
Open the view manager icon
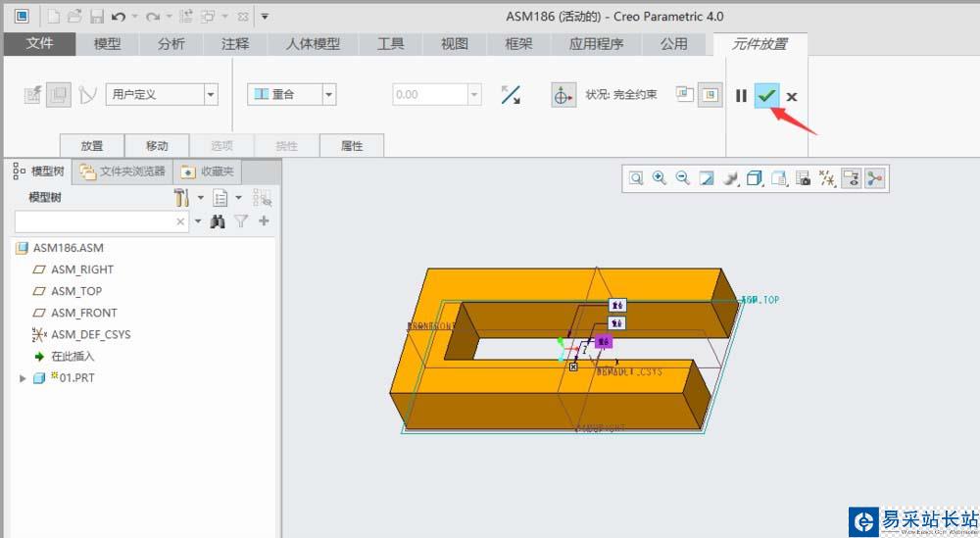[779, 178]
